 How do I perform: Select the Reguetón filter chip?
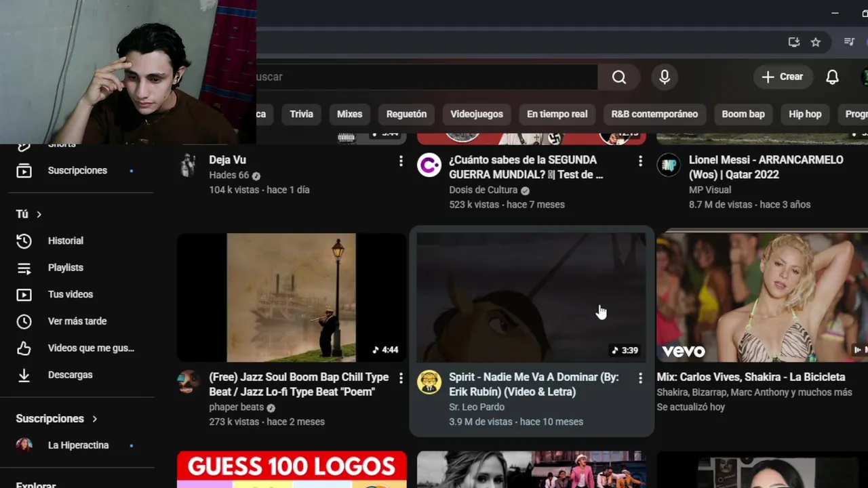(406, 114)
